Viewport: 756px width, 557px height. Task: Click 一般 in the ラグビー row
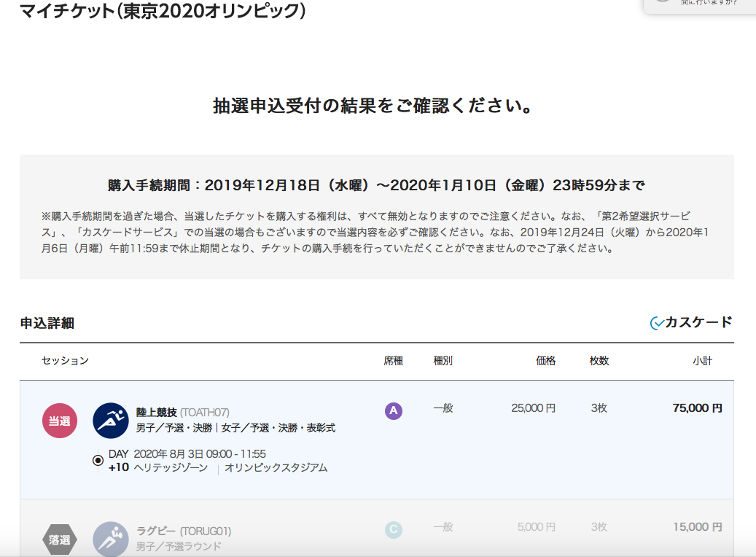click(443, 527)
